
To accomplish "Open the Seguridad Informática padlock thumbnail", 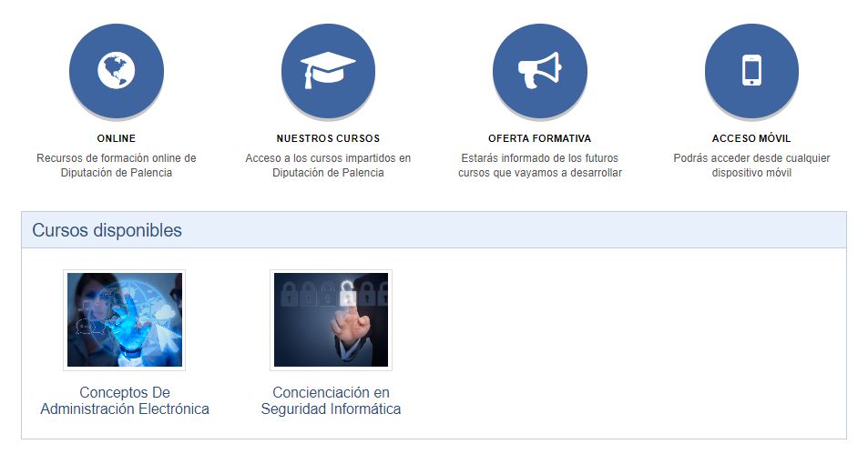I will tap(331, 319).
